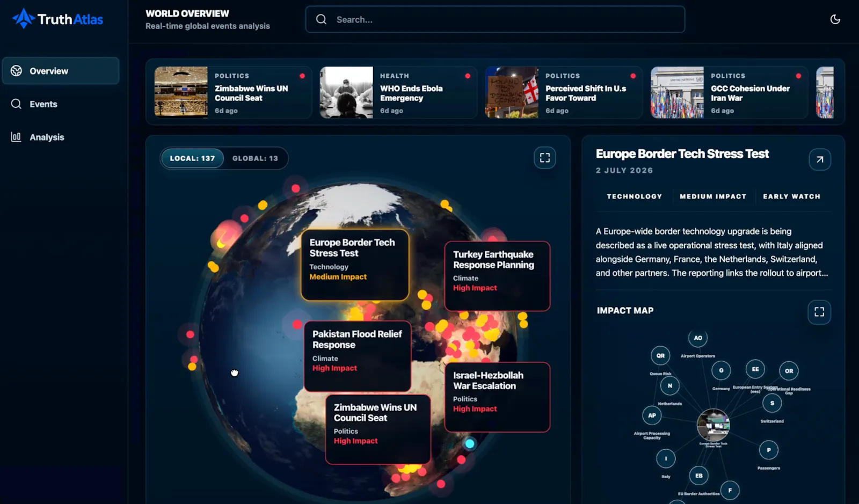Screen dimensions: 859x504
Task: Open the Zimbabwe Wins UN Council Seat globe card
Action: (378, 429)
